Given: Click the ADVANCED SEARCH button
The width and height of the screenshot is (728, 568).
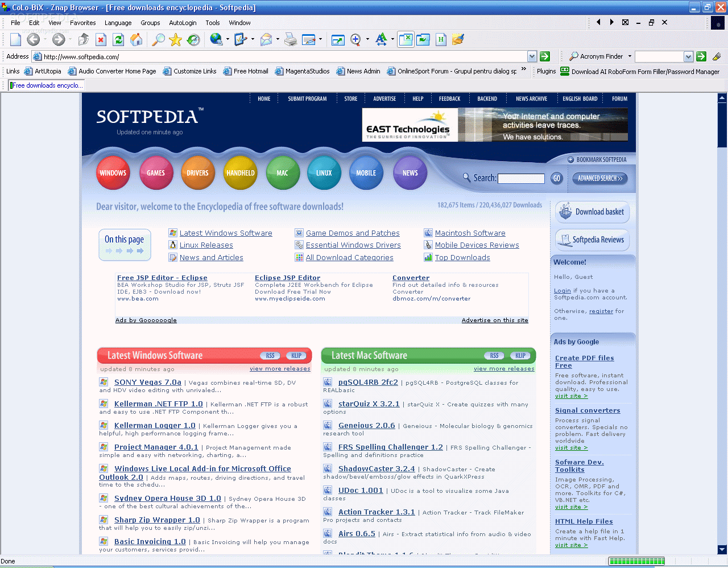Looking at the screenshot, I should tap(599, 178).
